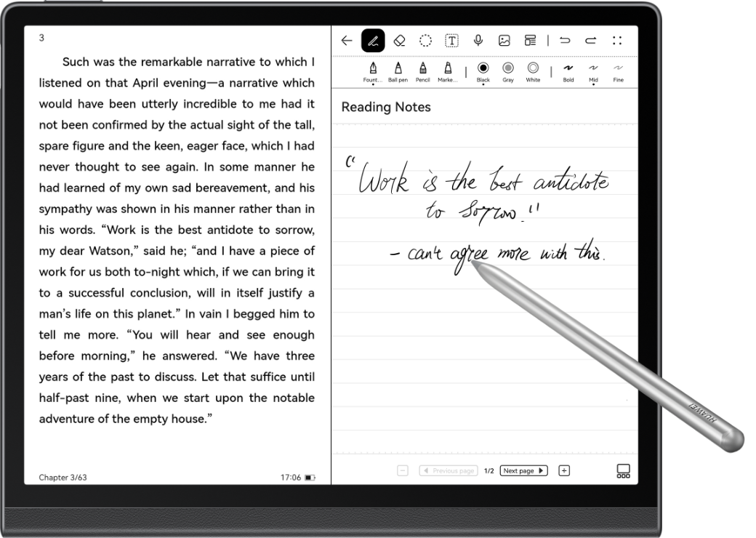Select the Eraser tool
This screenshot has width=756, height=538.
coord(398,40)
